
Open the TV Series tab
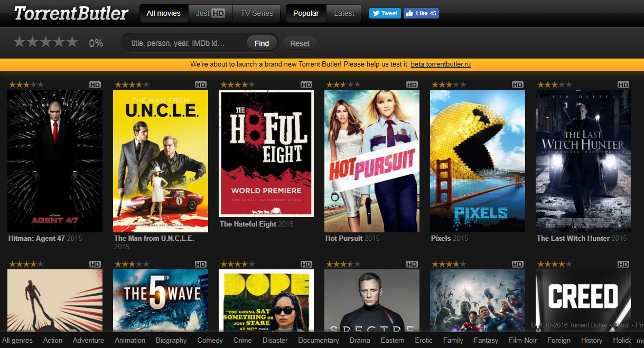pos(257,13)
